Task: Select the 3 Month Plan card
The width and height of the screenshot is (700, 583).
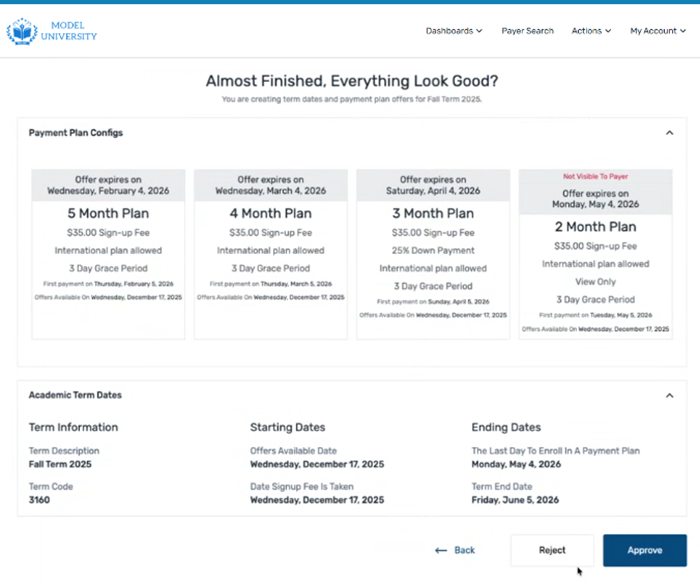Action: coord(432,254)
